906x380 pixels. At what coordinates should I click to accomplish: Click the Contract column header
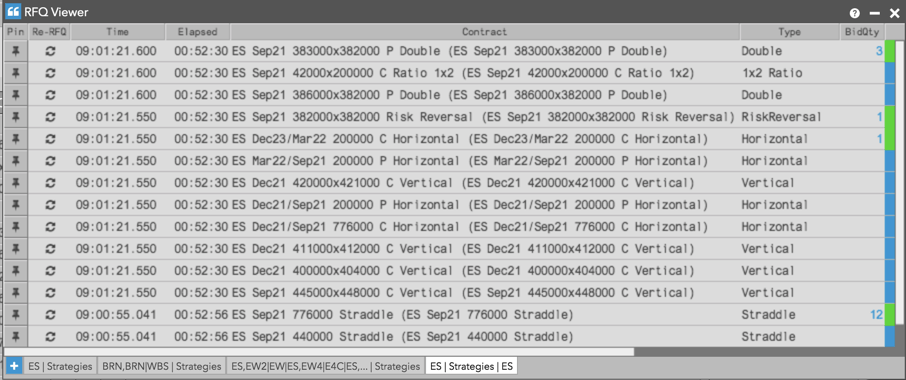pyautogui.click(x=485, y=32)
